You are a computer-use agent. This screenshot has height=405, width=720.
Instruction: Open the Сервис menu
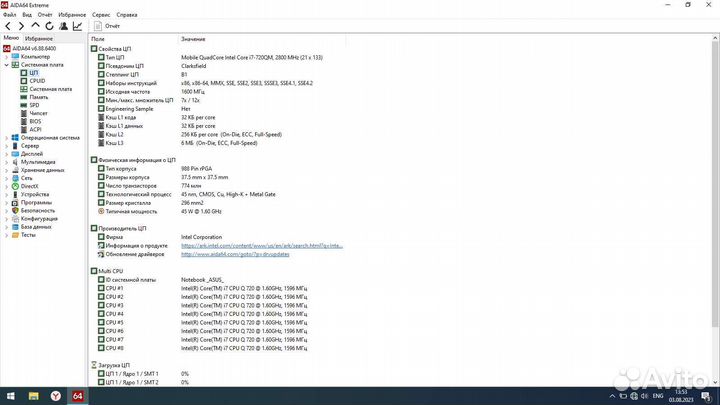101,15
